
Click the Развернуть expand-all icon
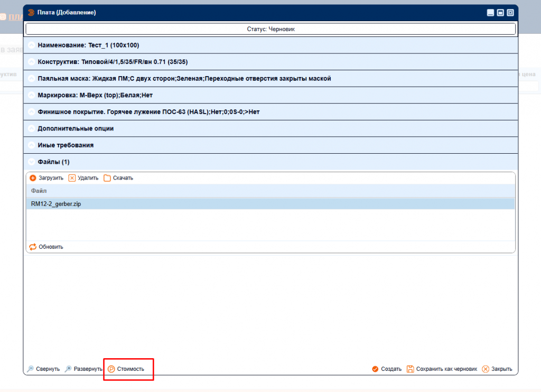point(68,369)
